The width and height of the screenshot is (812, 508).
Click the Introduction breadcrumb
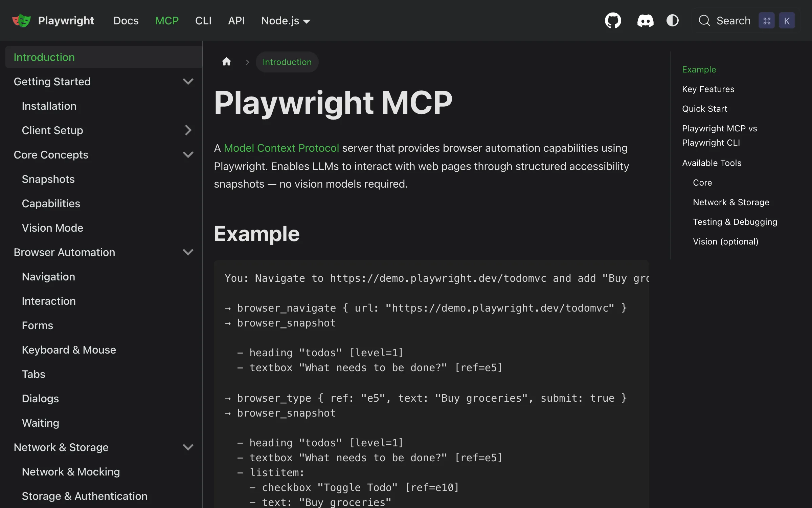click(x=287, y=62)
